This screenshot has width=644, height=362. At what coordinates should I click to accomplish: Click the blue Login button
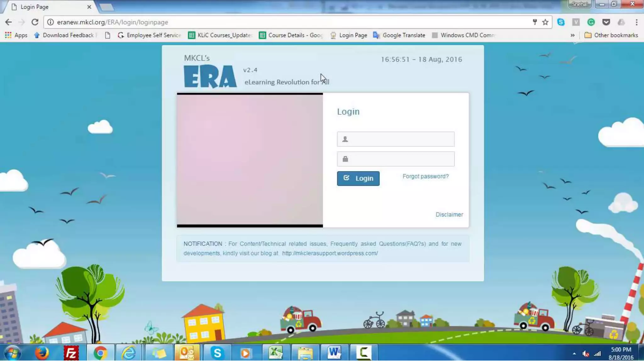click(x=358, y=178)
